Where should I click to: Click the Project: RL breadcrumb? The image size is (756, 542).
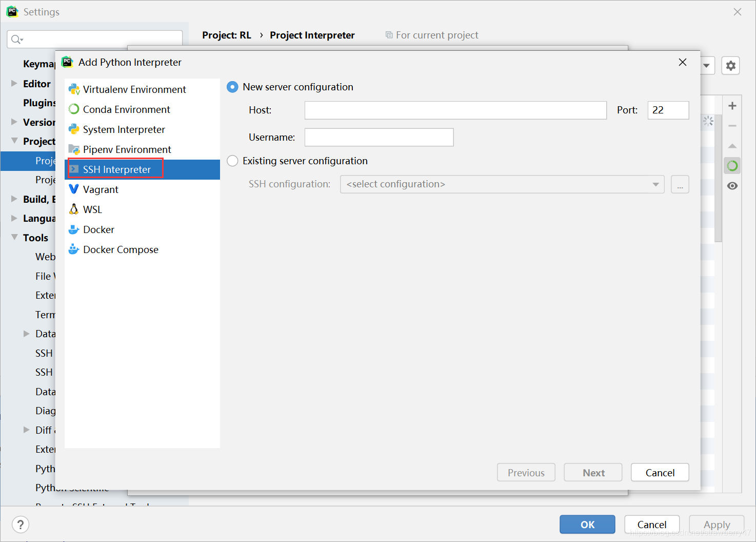point(227,35)
